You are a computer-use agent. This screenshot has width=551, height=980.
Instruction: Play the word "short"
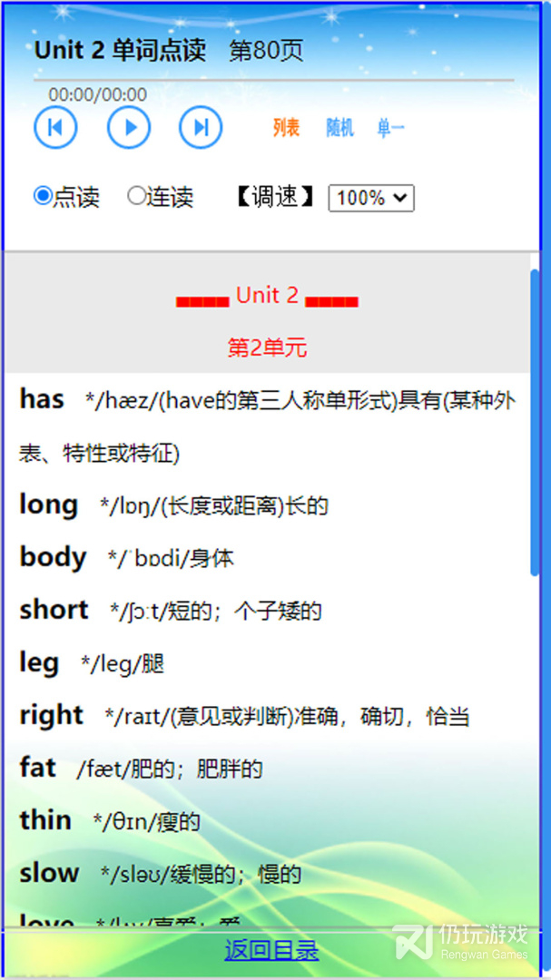click(54, 610)
